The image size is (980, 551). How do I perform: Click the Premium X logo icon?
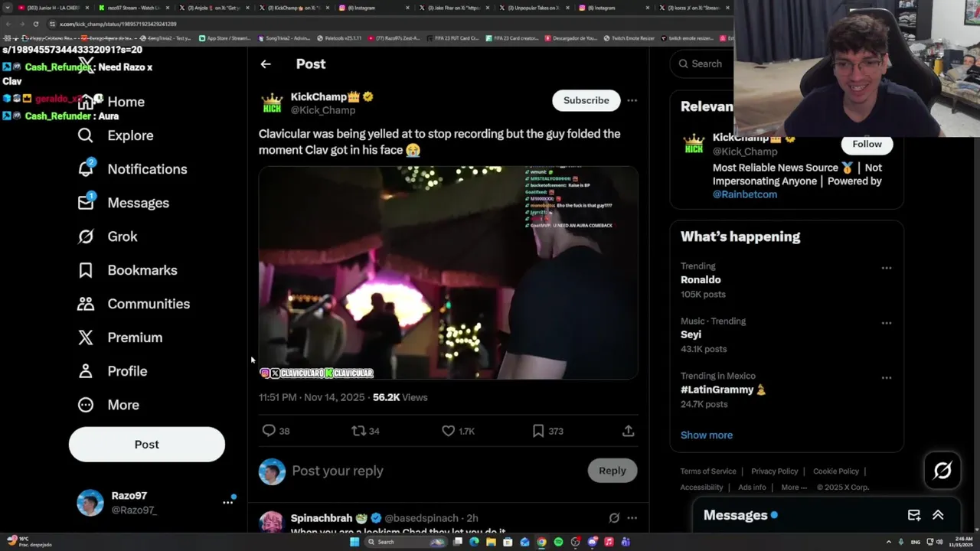[86, 337]
